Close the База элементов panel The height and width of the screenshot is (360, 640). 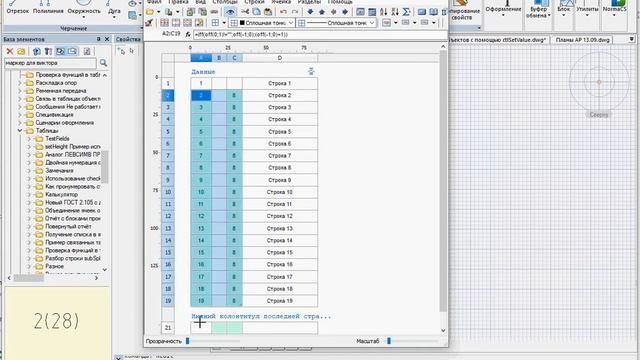[107, 39]
